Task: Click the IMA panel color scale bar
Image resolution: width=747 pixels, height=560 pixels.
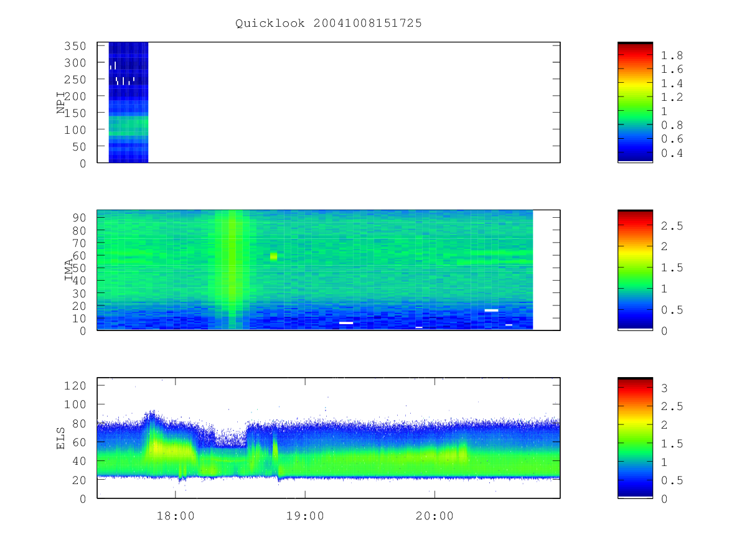Action: 635,269
